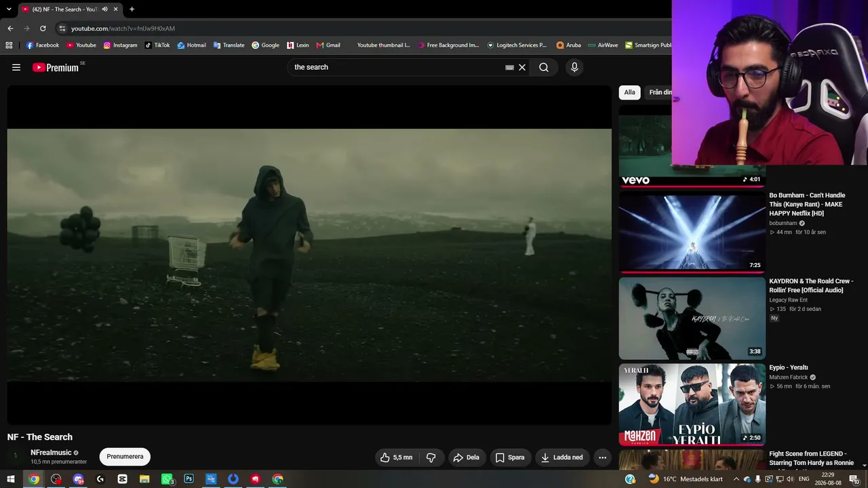The image size is (868, 488).
Task: Go back with browser back arrow
Action: tap(10, 28)
